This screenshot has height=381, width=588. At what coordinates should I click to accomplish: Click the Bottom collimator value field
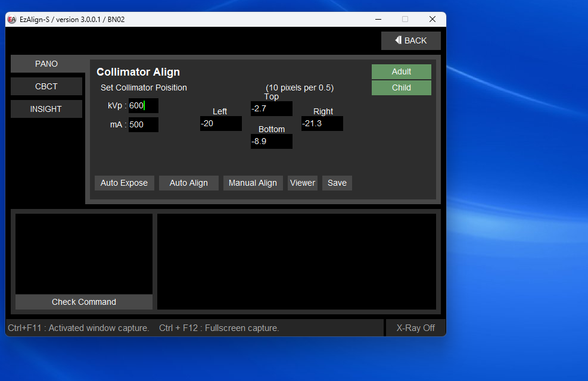point(272,141)
